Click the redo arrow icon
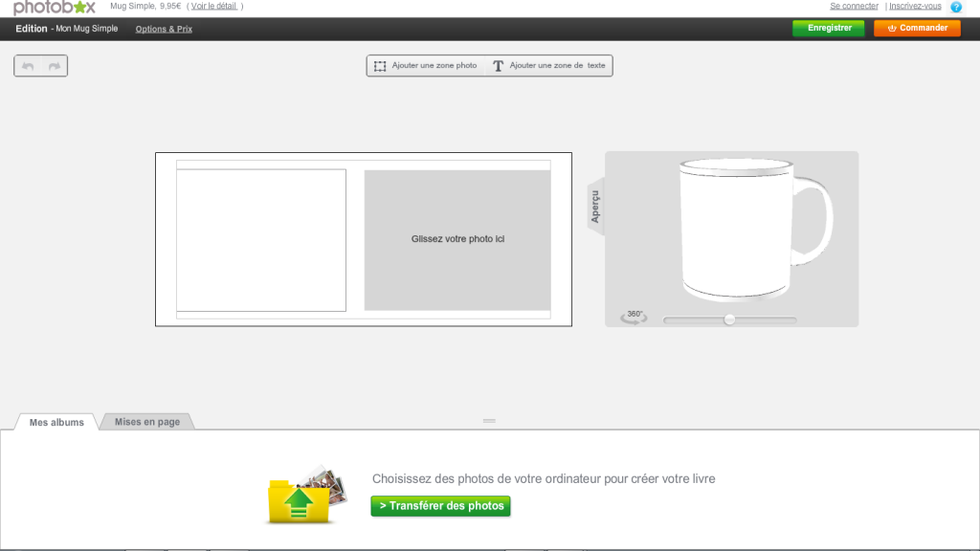Screen dimensions: 980x551 tap(55, 66)
